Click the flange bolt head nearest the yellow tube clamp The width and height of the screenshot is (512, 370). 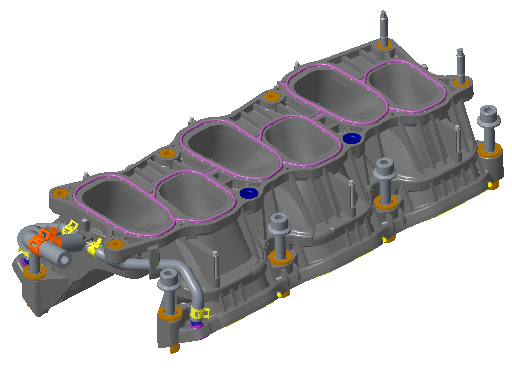point(169,279)
